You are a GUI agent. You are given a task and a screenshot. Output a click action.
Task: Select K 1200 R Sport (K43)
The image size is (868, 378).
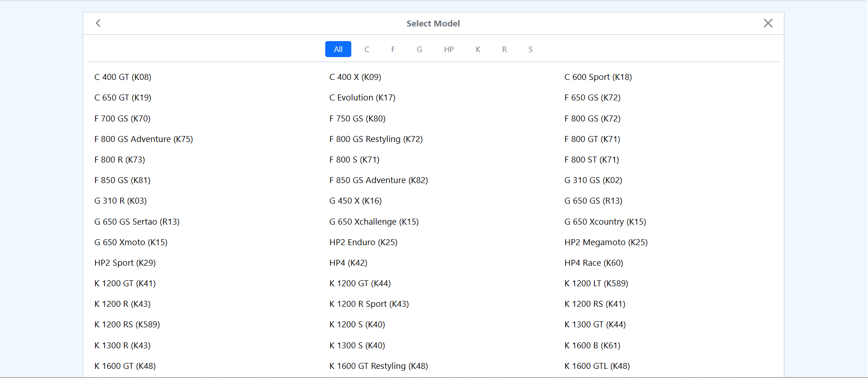click(369, 304)
